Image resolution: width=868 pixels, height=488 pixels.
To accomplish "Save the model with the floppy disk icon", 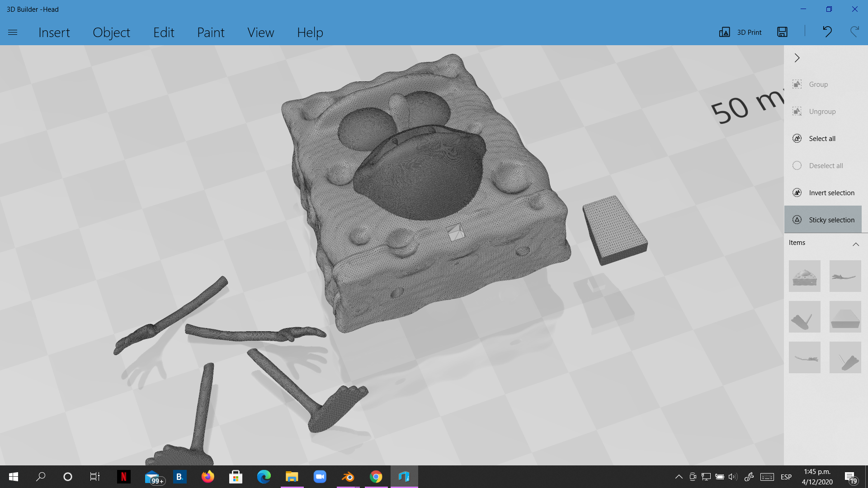I will [x=782, y=32].
